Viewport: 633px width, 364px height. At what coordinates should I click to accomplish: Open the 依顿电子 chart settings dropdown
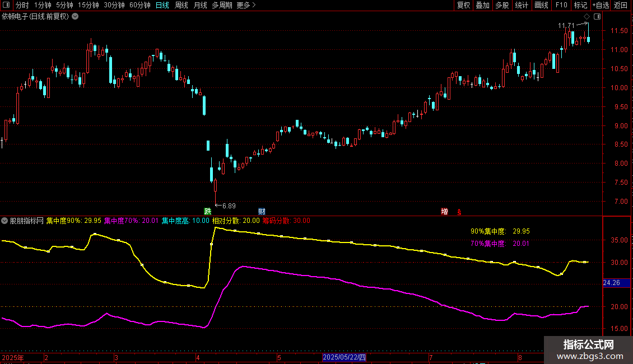(x=75, y=17)
